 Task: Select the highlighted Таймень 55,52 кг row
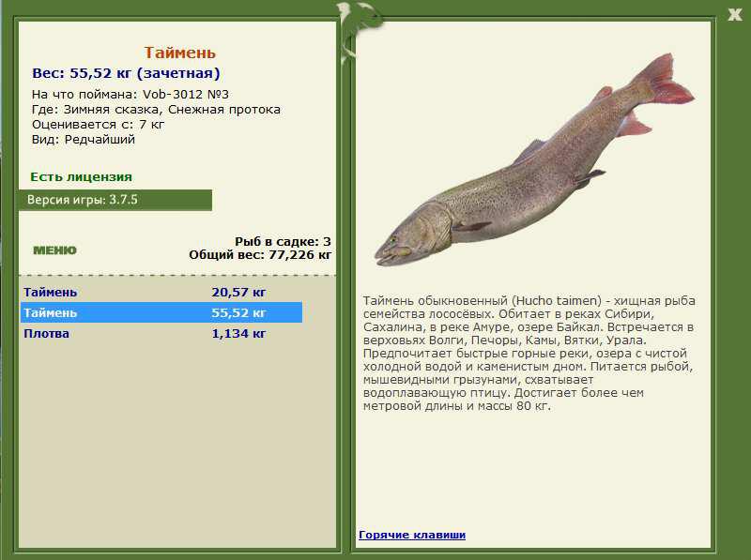coord(161,312)
